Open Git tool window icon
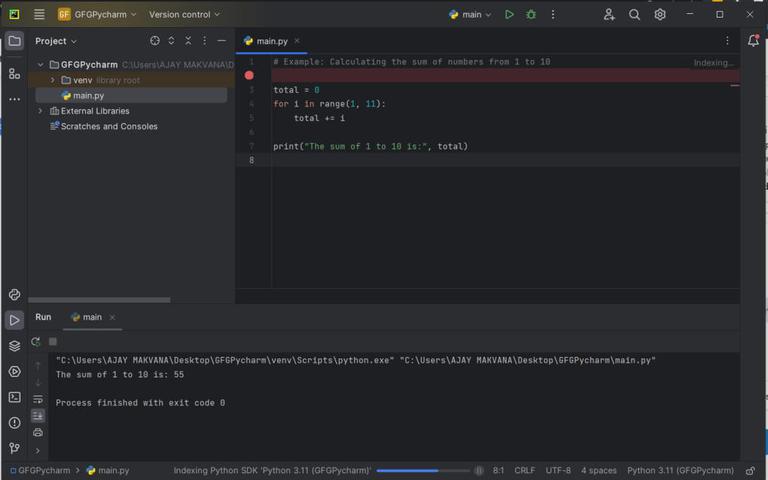This screenshot has width=768, height=480. 14,449
